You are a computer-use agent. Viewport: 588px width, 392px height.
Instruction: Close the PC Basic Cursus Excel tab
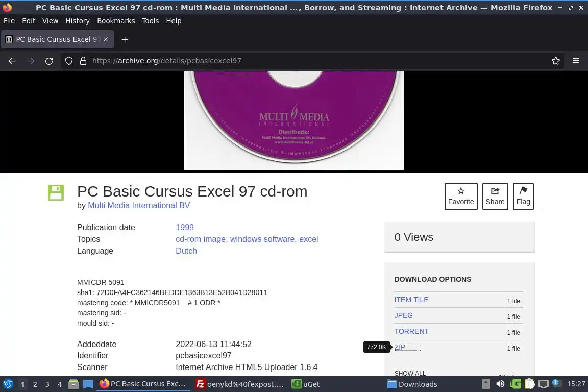coord(106,39)
